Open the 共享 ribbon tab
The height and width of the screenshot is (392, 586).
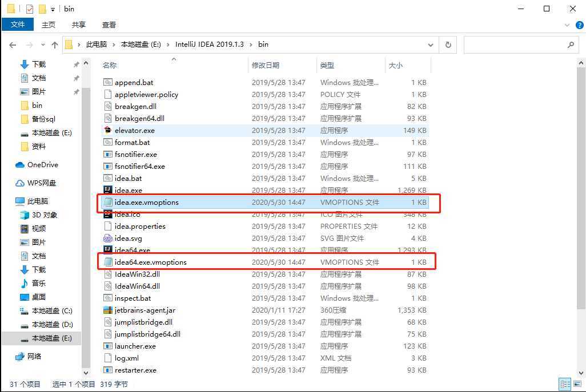pyautogui.click(x=78, y=25)
